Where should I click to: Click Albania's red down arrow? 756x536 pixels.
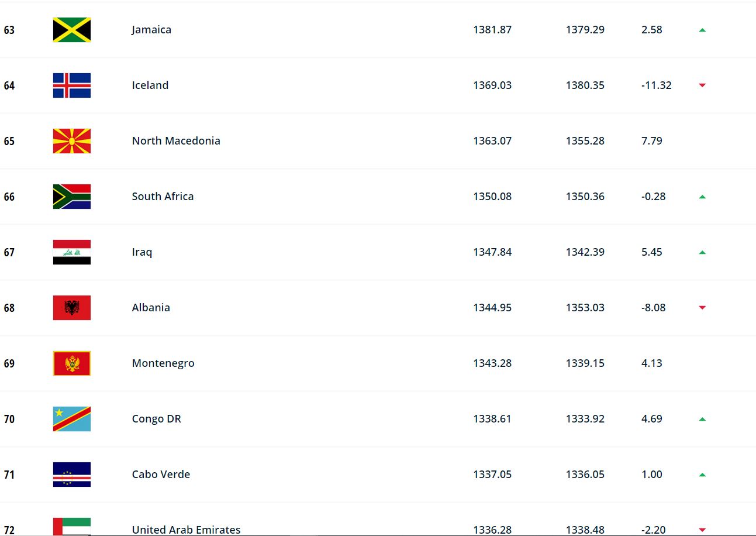702,308
